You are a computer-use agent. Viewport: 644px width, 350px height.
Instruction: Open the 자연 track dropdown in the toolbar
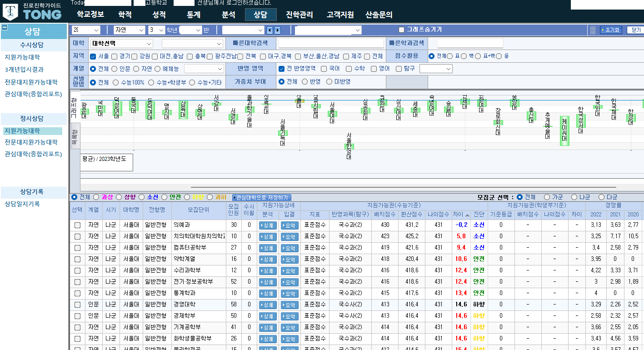[129, 30]
